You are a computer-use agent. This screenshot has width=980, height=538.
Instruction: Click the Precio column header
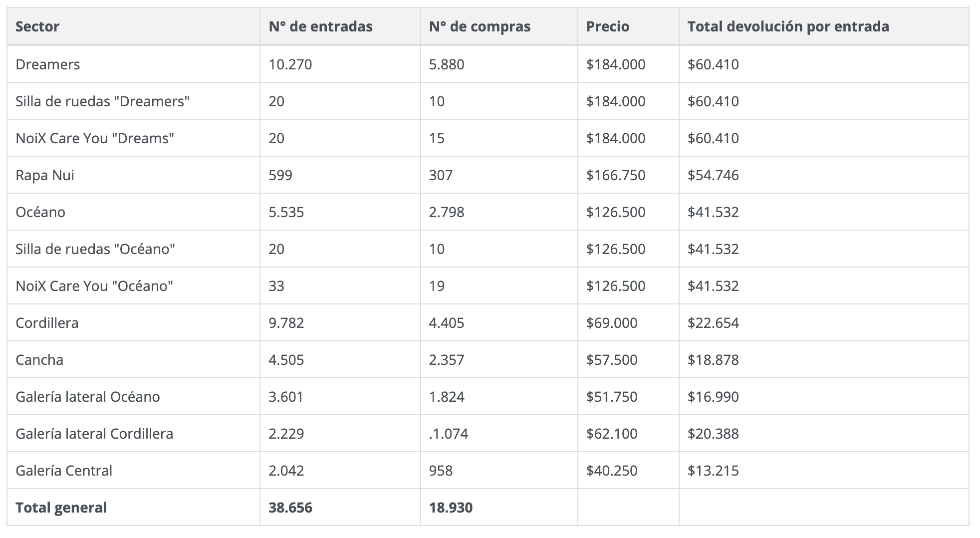click(608, 26)
